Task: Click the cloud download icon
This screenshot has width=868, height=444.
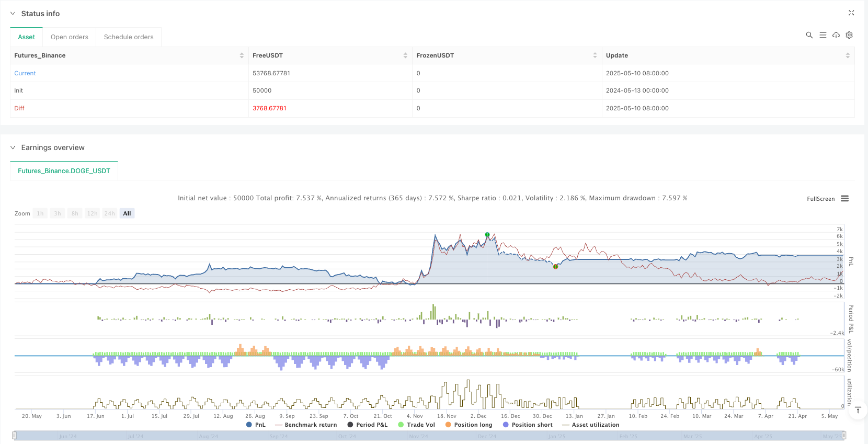Action: pyautogui.click(x=836, y=35)
